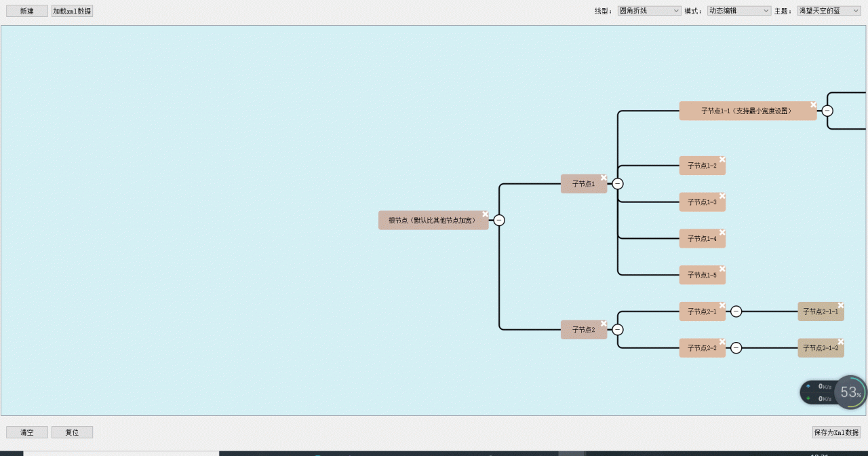Viewport: 868px width, 456px height.
Task: Select node 子节点2-1-2
Action: pyautogui.click(x=821, y=348)
